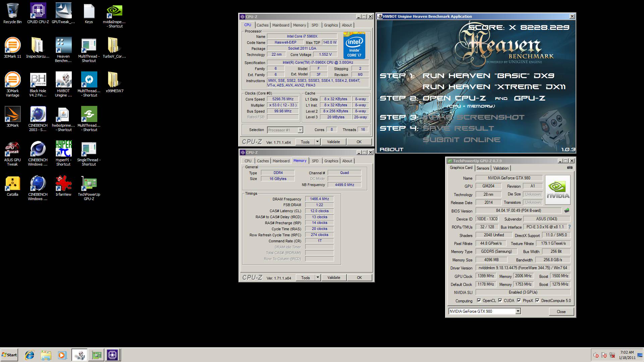The image size is (644, 362).
Task: Select CINEBENCH 2003 shortcut icon
Action: (x=38, y=119)
